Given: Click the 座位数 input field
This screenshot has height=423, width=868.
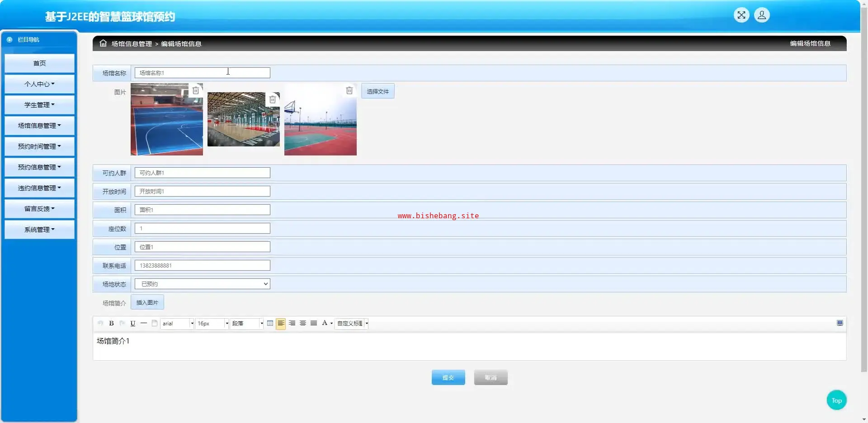Looking at the screenshot, I should [x=203, y=228].
